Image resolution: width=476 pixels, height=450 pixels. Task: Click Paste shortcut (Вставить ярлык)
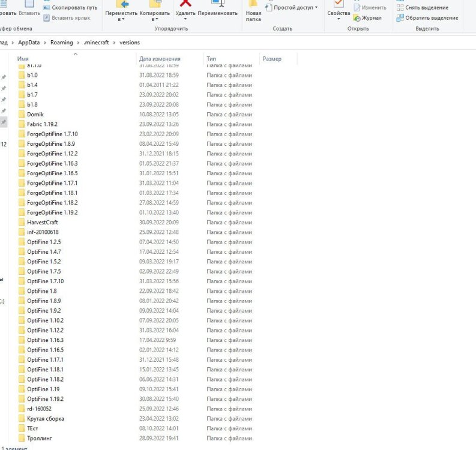[67, 18]
